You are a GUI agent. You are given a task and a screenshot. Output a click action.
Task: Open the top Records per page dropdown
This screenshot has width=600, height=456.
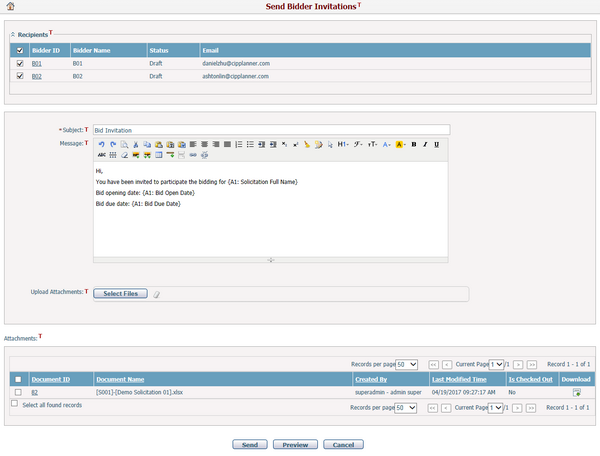(x=406, y=365)
